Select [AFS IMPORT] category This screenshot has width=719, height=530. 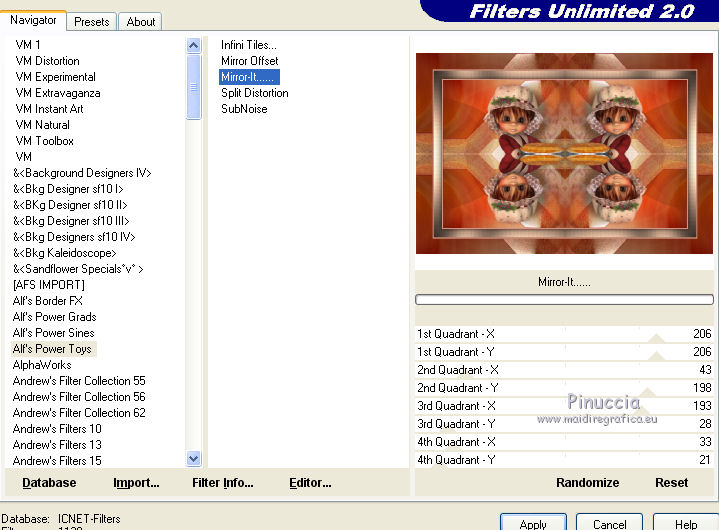(49, 285)
